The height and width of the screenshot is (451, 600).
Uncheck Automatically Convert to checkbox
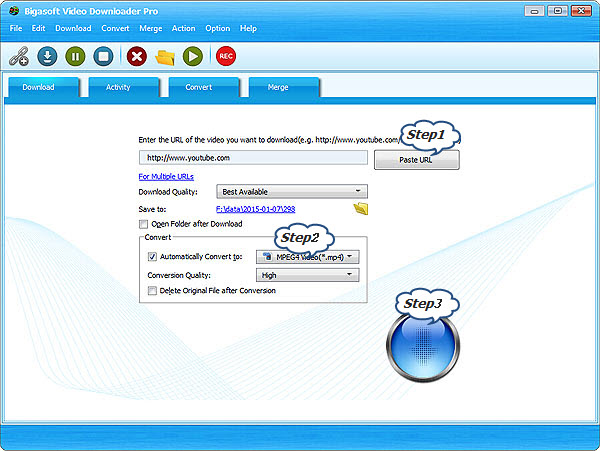point(152,257)
